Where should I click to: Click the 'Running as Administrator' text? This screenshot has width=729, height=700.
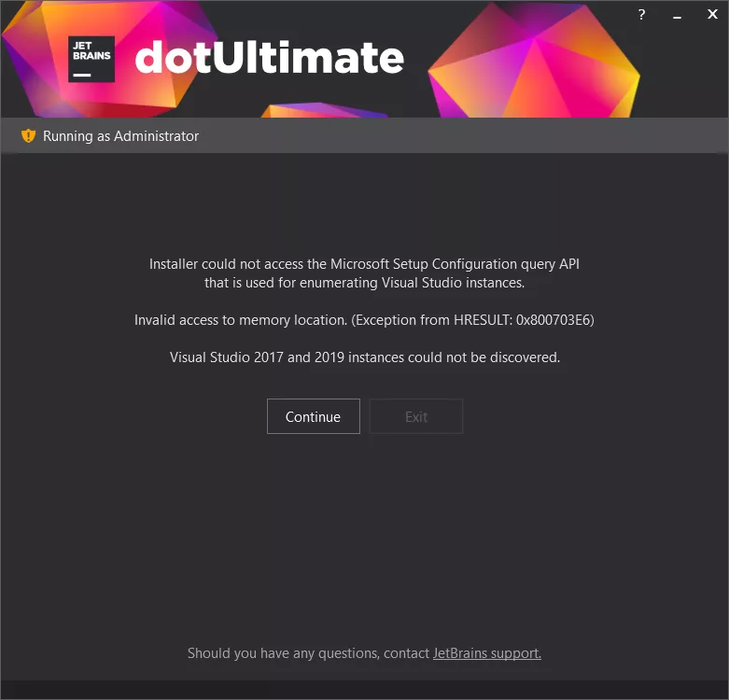tap(121, 136)
